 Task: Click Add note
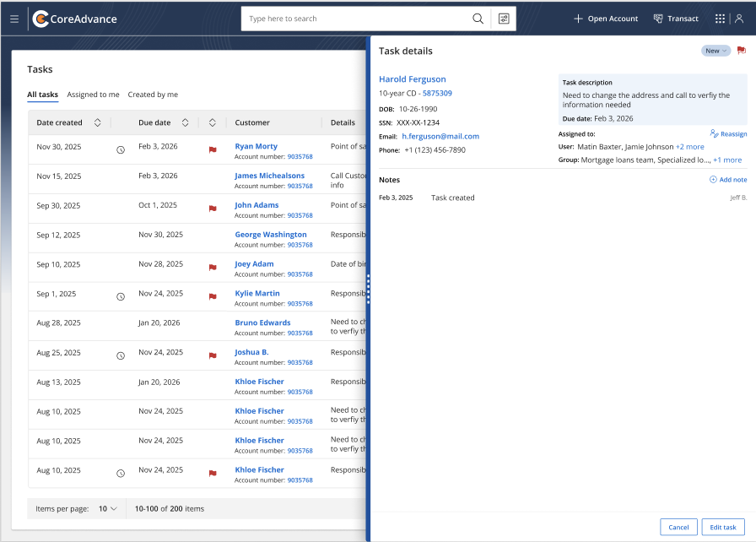[728, 179]
